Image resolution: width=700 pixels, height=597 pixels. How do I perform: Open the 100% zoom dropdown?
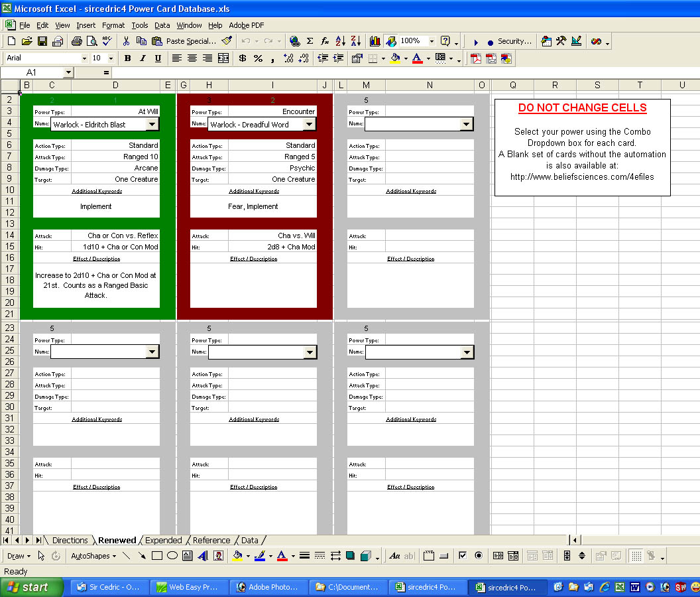(432, 42)
